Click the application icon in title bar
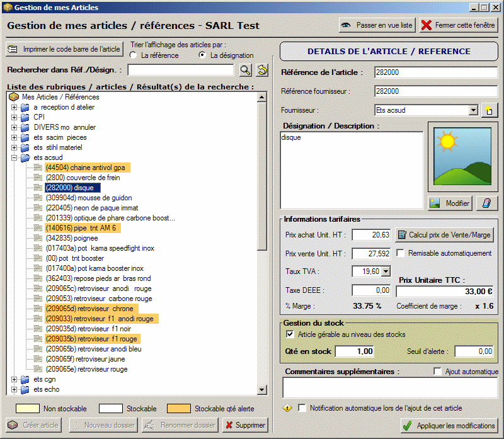Viewport: 504px width, 439px height. pos(8,7)
